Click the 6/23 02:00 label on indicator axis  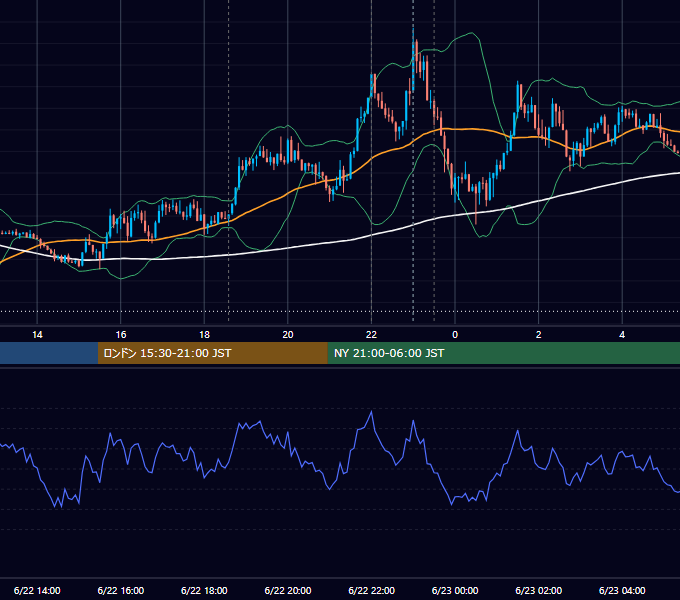coord(539,590)
